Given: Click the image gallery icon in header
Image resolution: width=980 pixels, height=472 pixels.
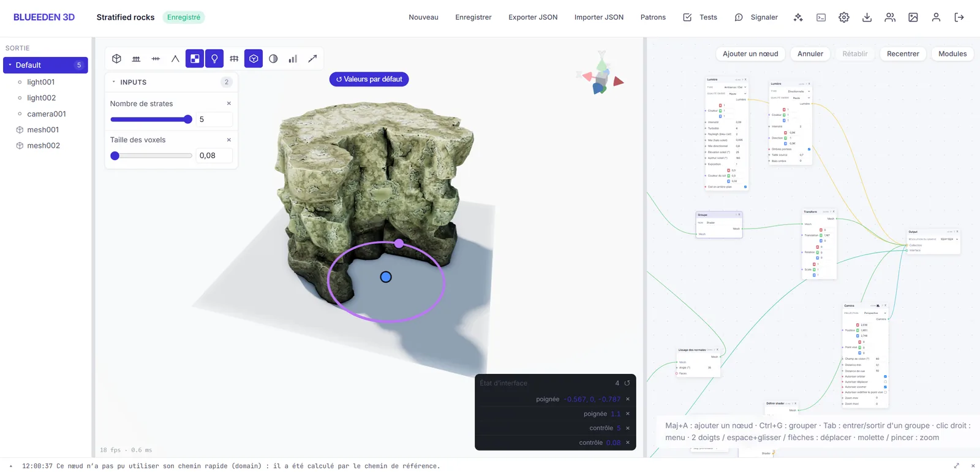Looking at the screenshot, I should pos(913,17).
